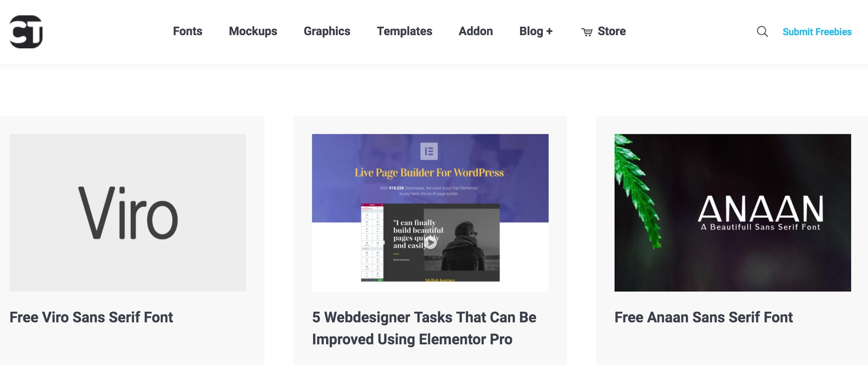Image resolution: width=868 pixels, height=389 pixels.
Task: Open the Templates category
Action: point(404,31)
